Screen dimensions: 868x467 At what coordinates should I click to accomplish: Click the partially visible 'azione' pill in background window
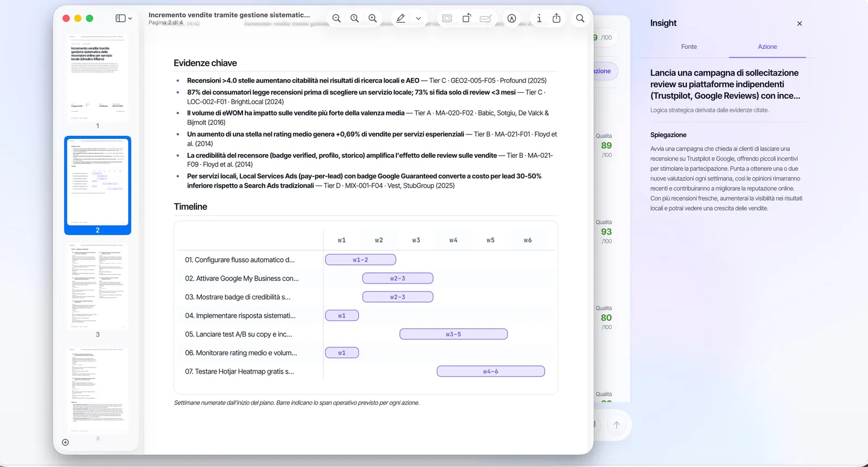[x=604, y=71]
